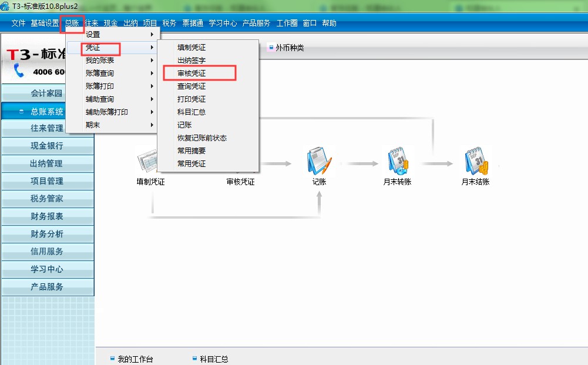This screenshot has height=365, width=588.
Task: Select 常用凭证 in the submenu
Action: click(x=208, y=164)
